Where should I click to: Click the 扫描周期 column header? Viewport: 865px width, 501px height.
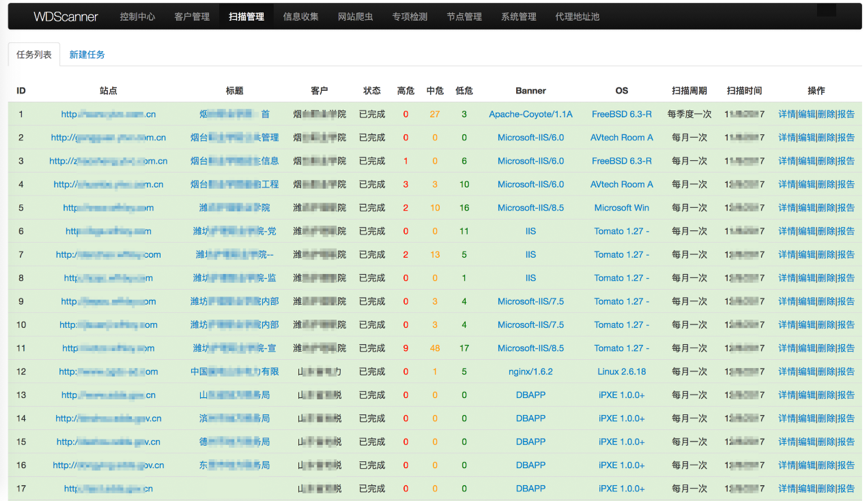pyautogui.click(x=689, y=90)
